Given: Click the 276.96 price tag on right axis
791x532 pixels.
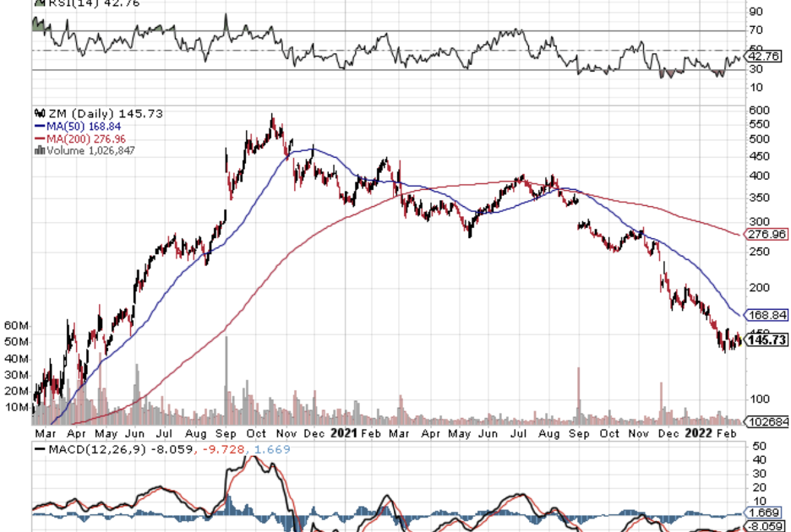Looking at the screenshot, I should [x=767, y=234].
